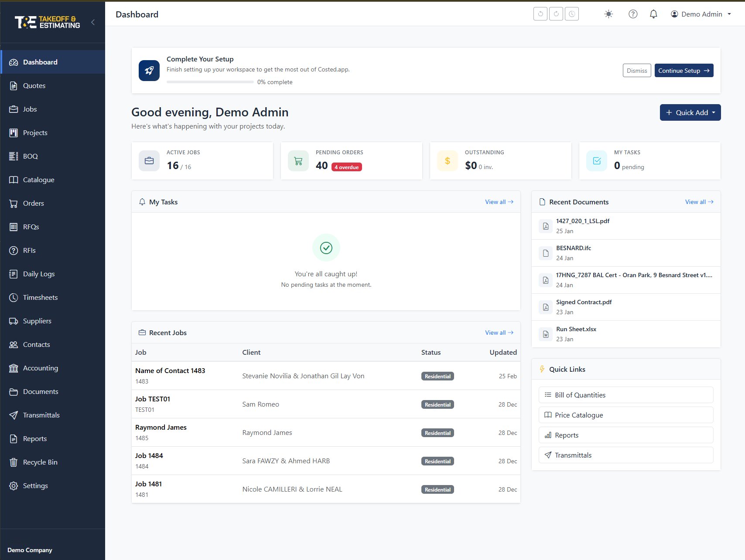Open the Job 1484 row

[326, 461]
